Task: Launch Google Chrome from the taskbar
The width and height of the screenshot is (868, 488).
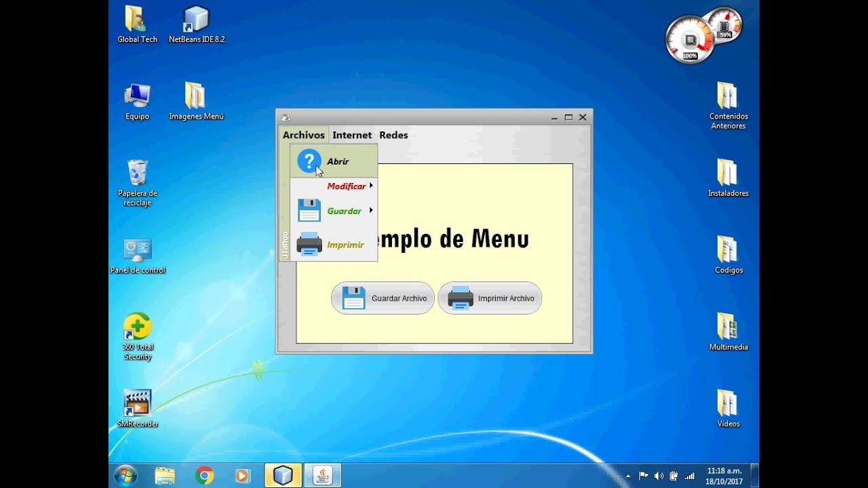Action: point(204,476)
